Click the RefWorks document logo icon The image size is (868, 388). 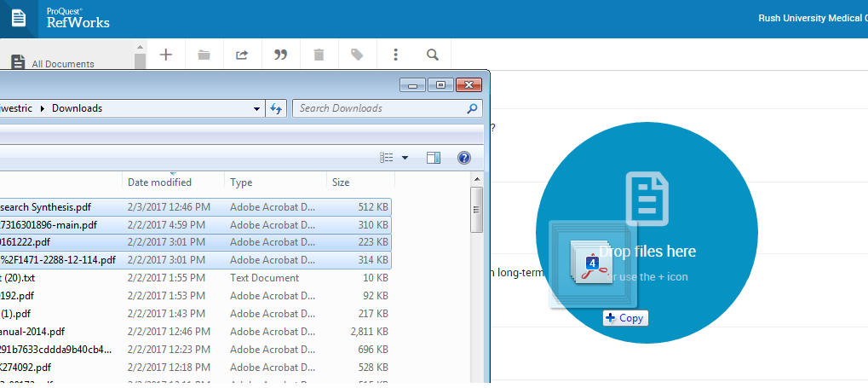19,18
